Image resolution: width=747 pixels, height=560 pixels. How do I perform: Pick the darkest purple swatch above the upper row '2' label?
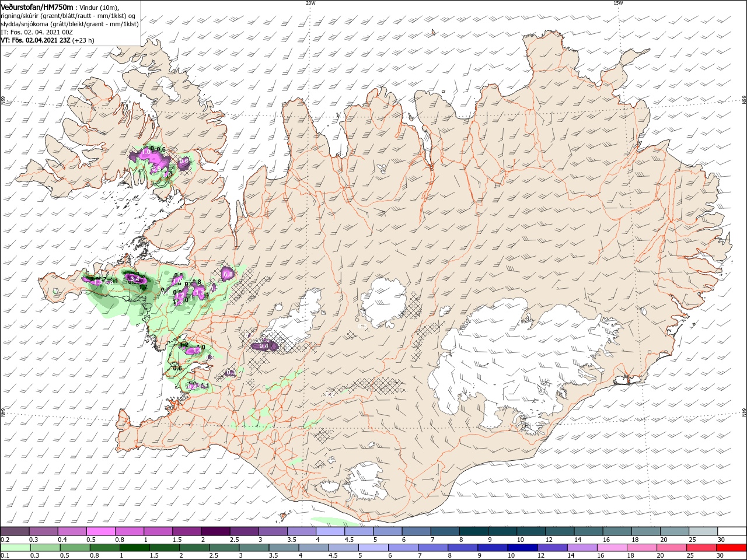coord(215,531)
